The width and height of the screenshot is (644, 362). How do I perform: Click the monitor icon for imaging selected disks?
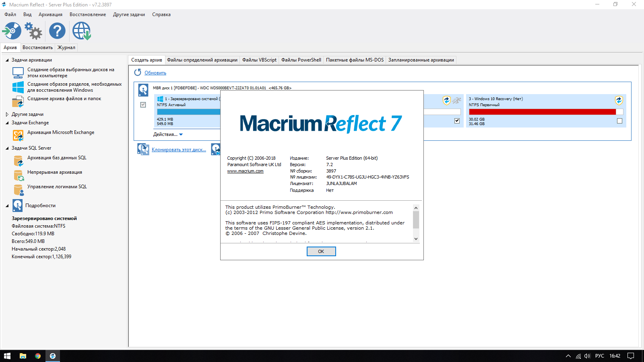18,72
